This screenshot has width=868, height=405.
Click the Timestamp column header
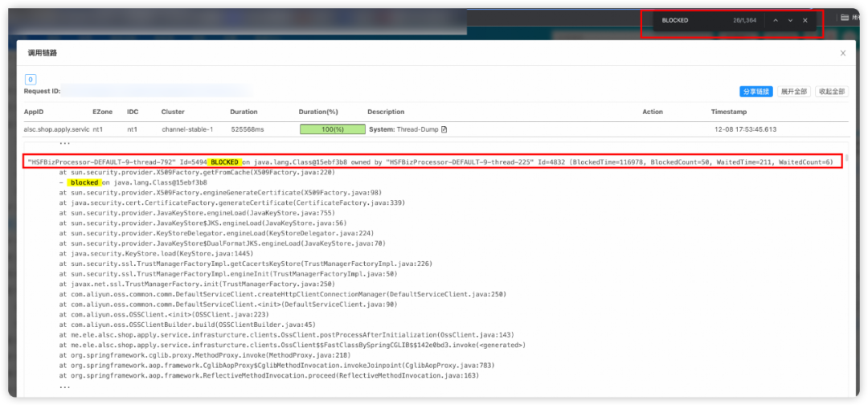729,112
